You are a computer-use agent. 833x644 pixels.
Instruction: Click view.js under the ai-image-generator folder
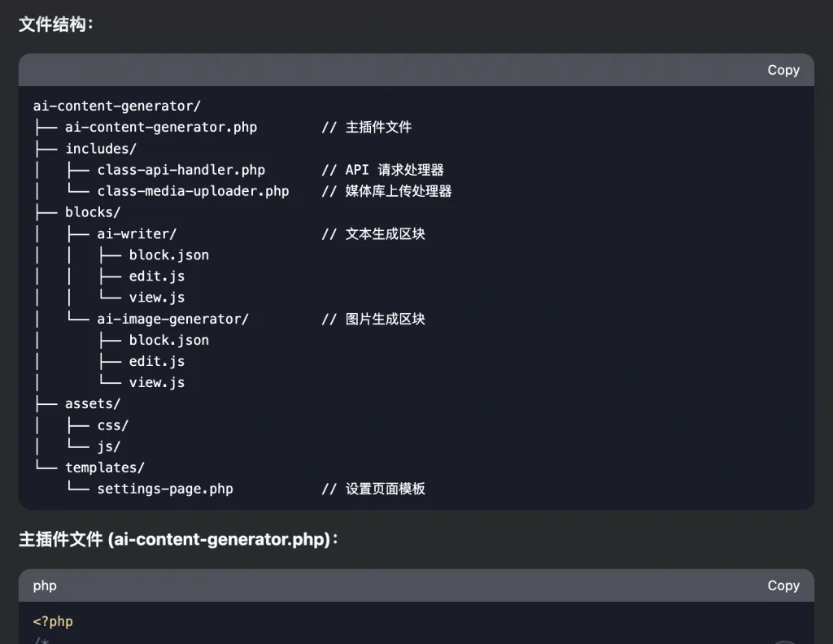point(157,382)
